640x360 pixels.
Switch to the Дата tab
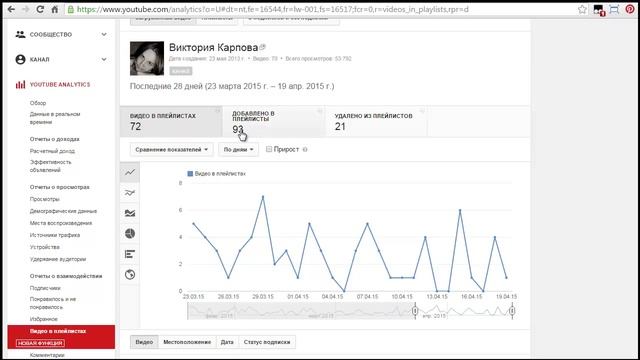pyautogui.click(x=227, y=342)
